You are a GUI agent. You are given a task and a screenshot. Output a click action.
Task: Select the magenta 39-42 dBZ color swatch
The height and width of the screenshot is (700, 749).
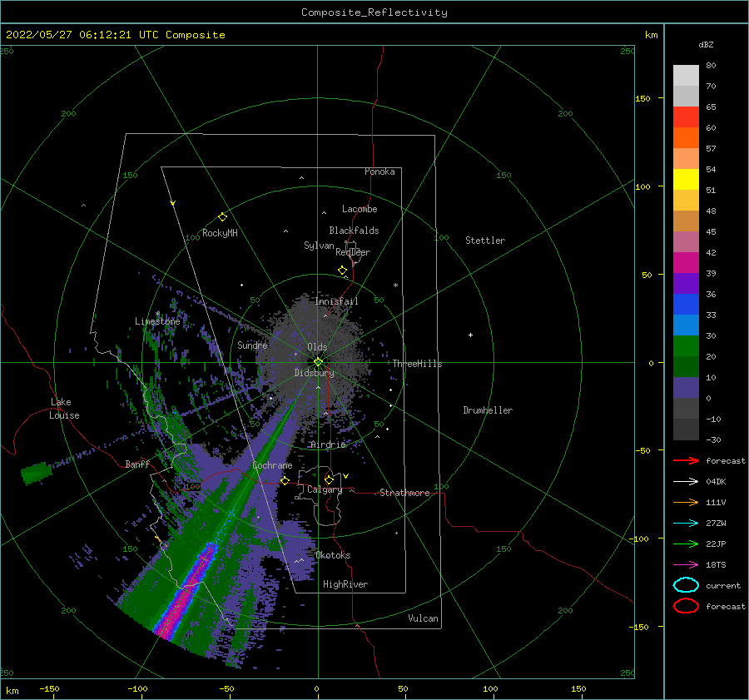(686, 262)
